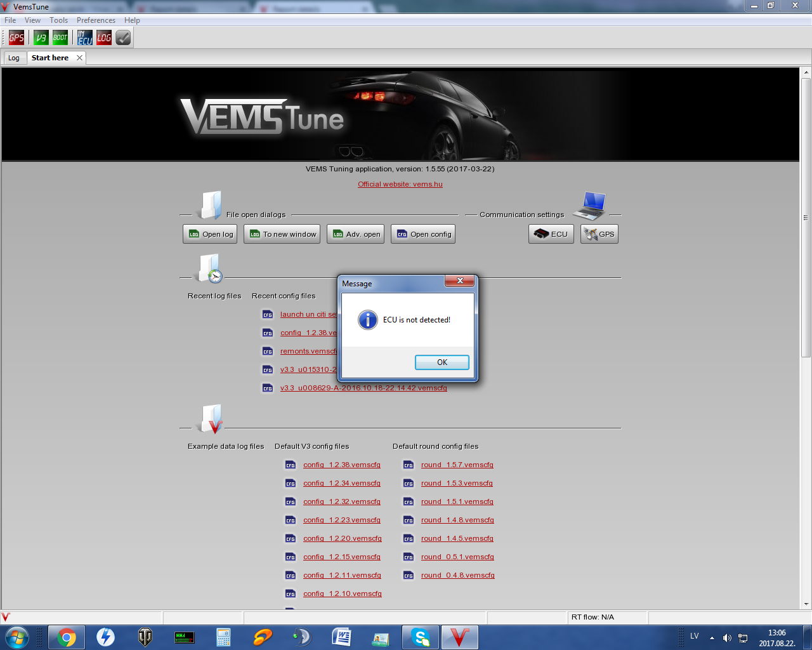Open the Tools menu

pyautogui.click(x=59, y=20)
